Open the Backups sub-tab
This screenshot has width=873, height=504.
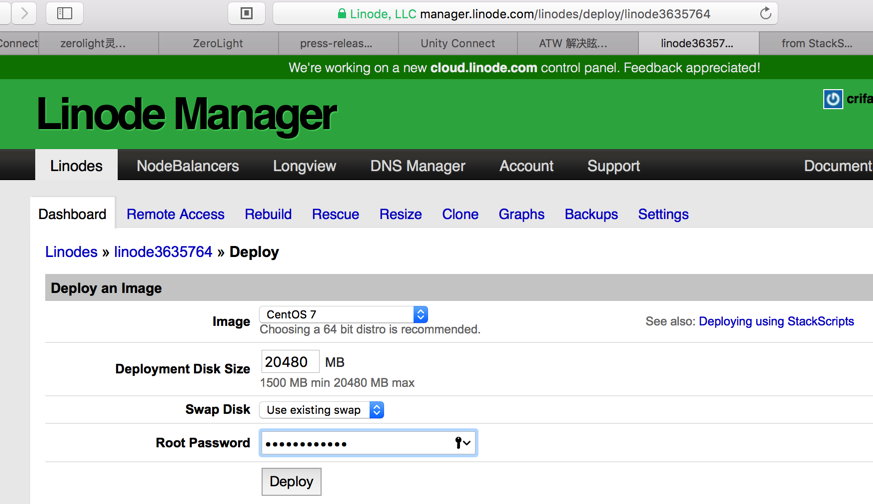click(x=591, y=214)
